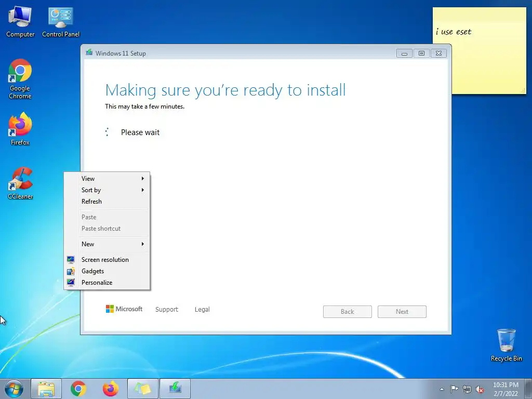
Task: Launch Chrome from the taskbar
Action: pos(78,389)
